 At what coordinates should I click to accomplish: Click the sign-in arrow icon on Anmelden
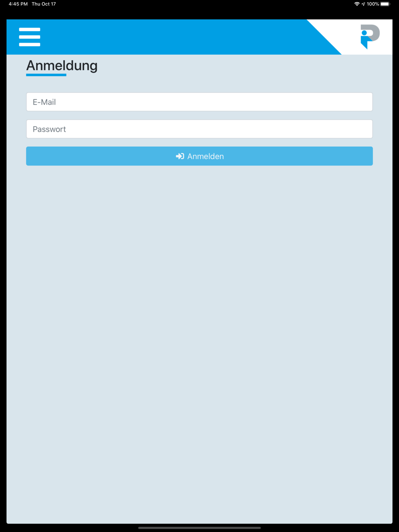point(180,156)
